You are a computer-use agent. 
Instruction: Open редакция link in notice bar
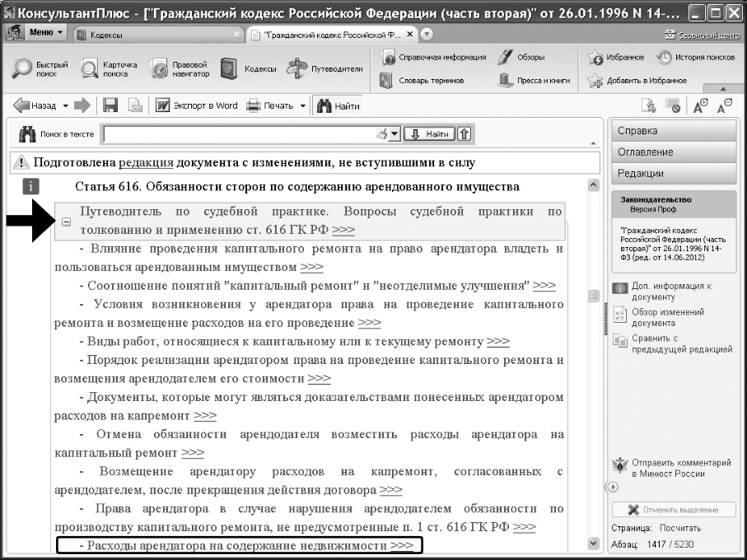point(146,163)
